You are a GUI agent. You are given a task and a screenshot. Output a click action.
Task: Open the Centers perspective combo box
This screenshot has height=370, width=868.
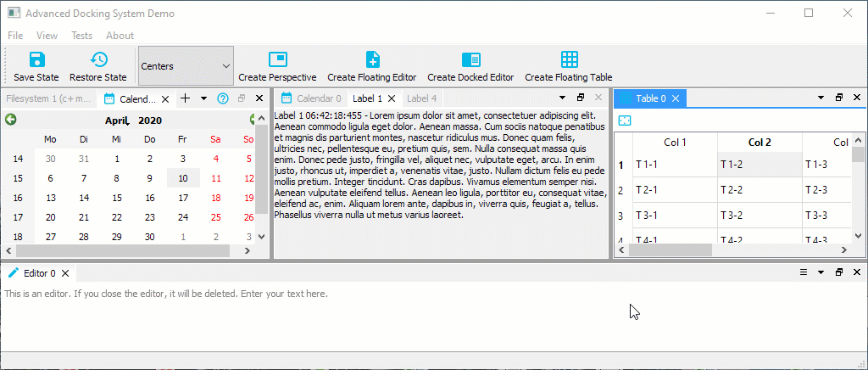(x=186, y=66)
